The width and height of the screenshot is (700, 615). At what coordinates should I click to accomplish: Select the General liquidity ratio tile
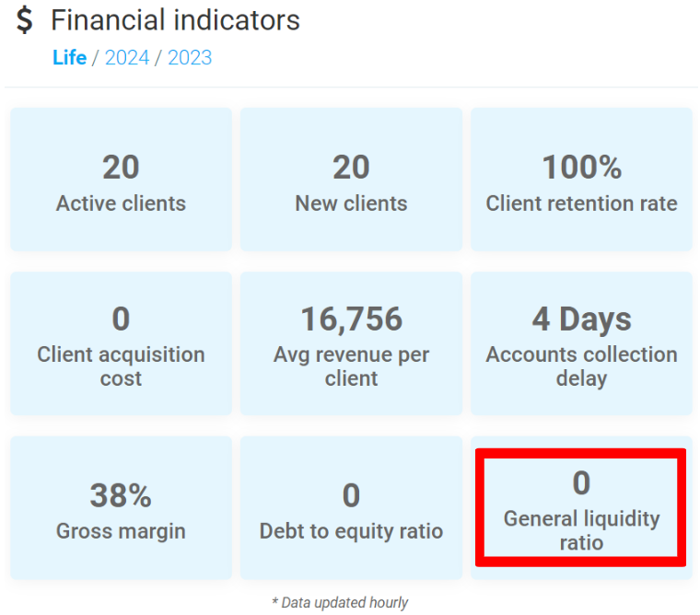pyautogui.click(x=581, y=508)
